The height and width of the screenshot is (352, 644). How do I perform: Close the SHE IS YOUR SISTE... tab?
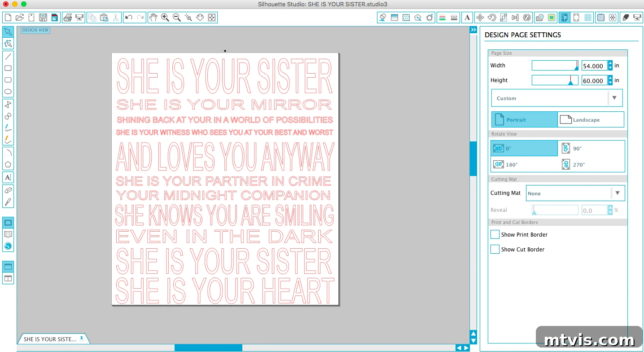[82, 338]
